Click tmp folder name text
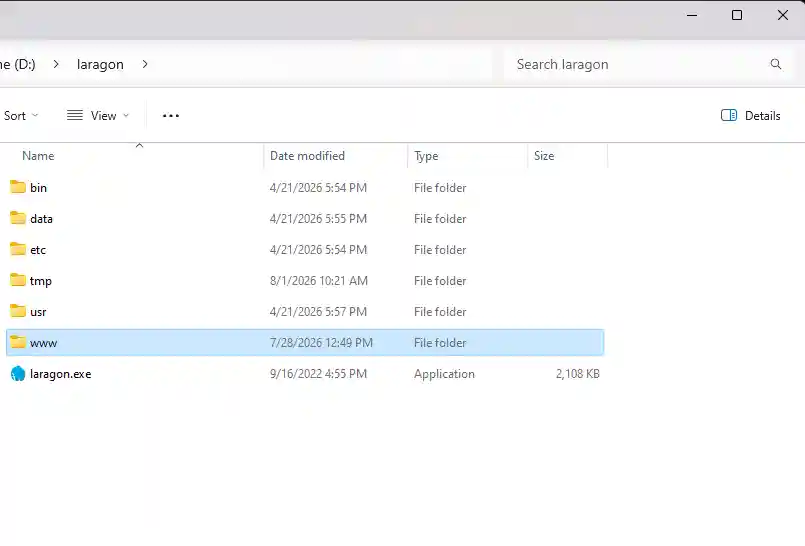This screenshot has width=805, height=546. click(41, 281)
